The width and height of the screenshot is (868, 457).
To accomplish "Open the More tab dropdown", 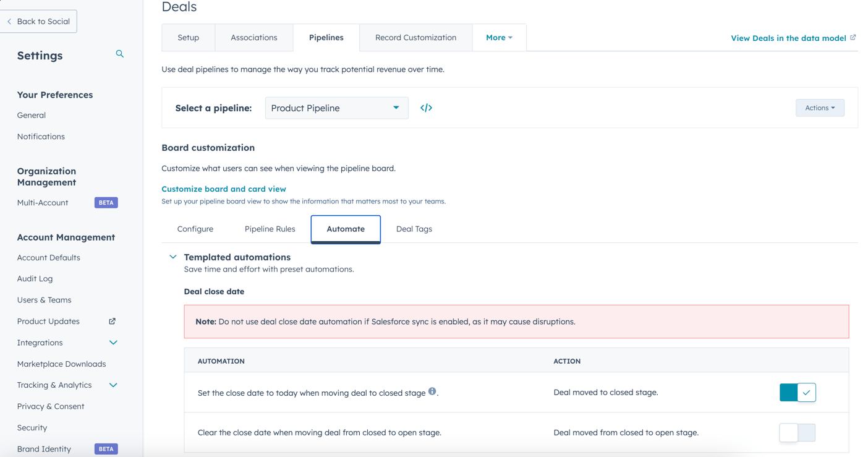I will pos(499,37).
